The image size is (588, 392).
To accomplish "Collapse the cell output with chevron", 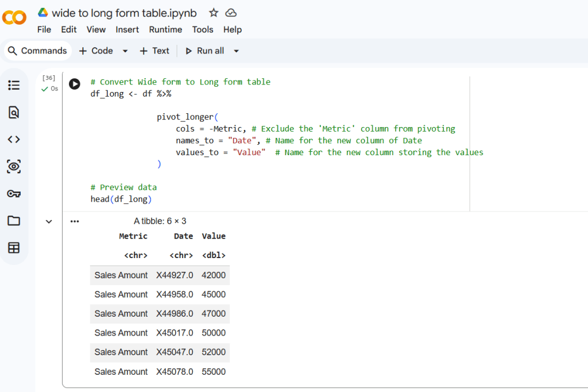I will [x=49, y=221].
